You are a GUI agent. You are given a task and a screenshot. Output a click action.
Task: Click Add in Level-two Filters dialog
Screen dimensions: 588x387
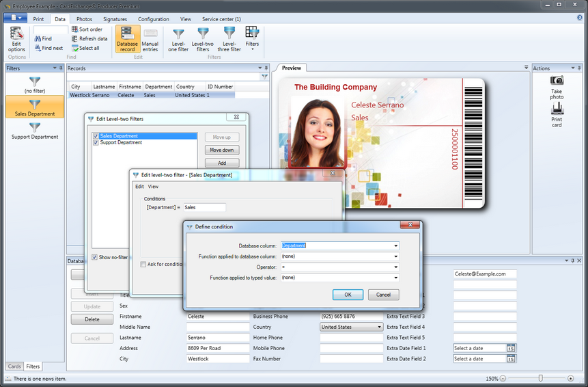[x=222, y=163]
